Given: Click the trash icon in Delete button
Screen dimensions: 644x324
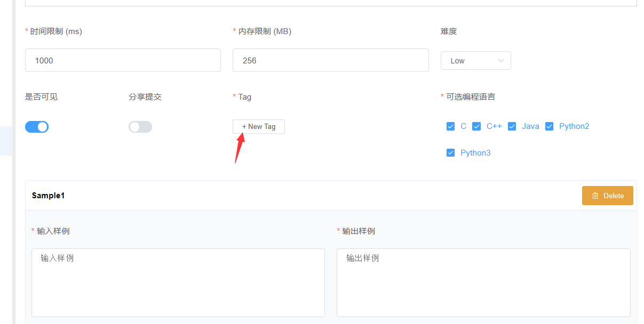Looking at the screenshot, I should pos(595,196).
